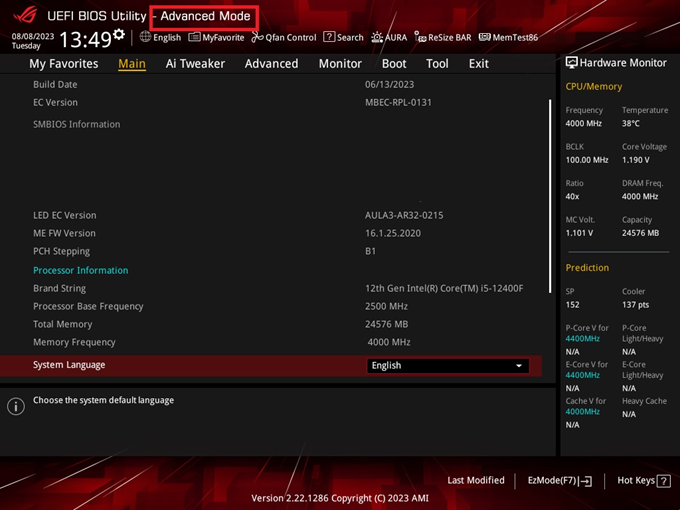
Task: Click the Prediction heading in Hardware Monitor
Action: [587, 268]
